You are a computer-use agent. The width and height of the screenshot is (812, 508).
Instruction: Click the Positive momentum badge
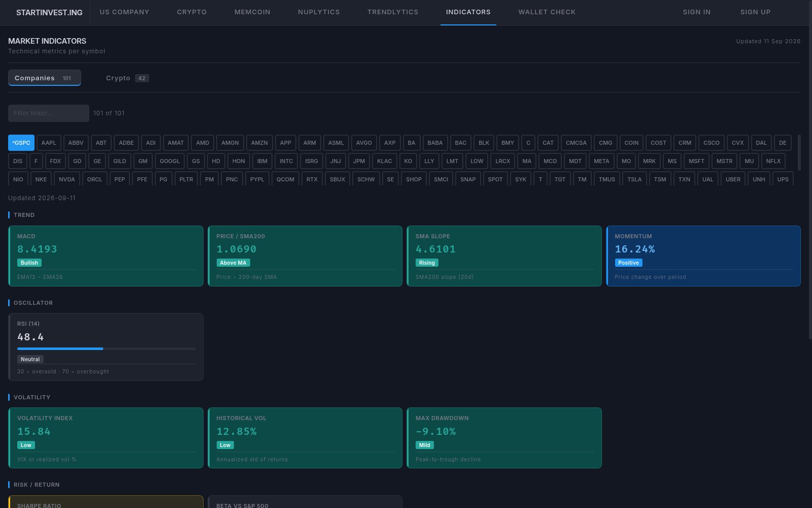pyautogui.click(x=628, y=263)
